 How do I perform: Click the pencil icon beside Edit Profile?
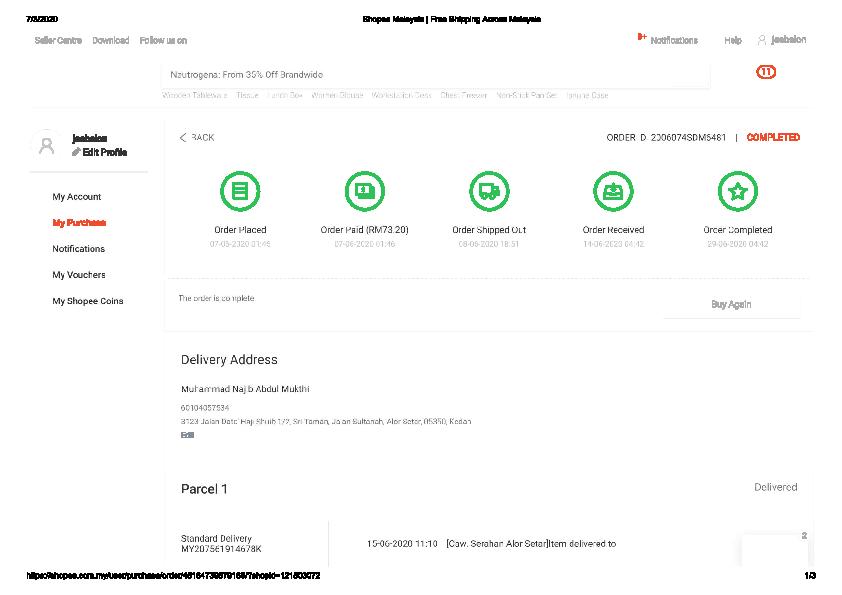click(x=76, y=153)
